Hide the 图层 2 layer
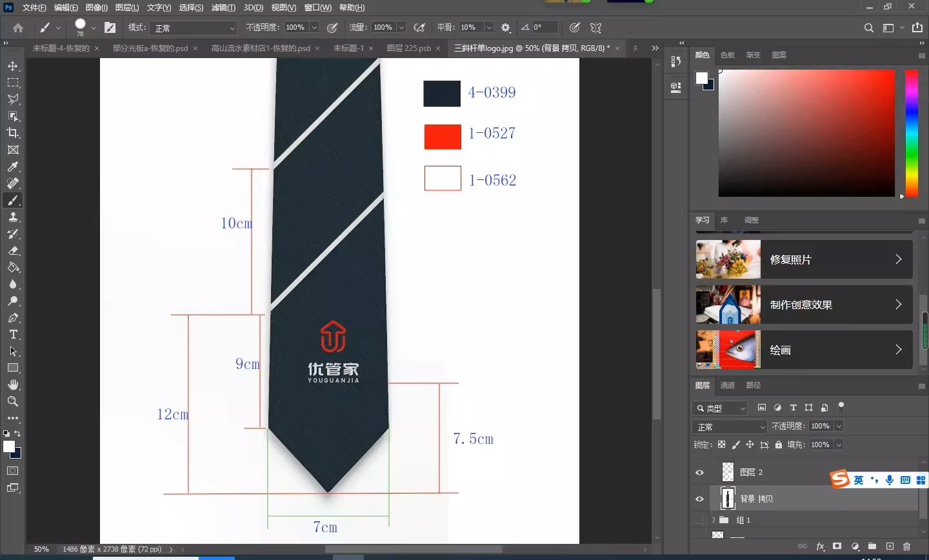929x560 pixels. click(x=699, y=472)
